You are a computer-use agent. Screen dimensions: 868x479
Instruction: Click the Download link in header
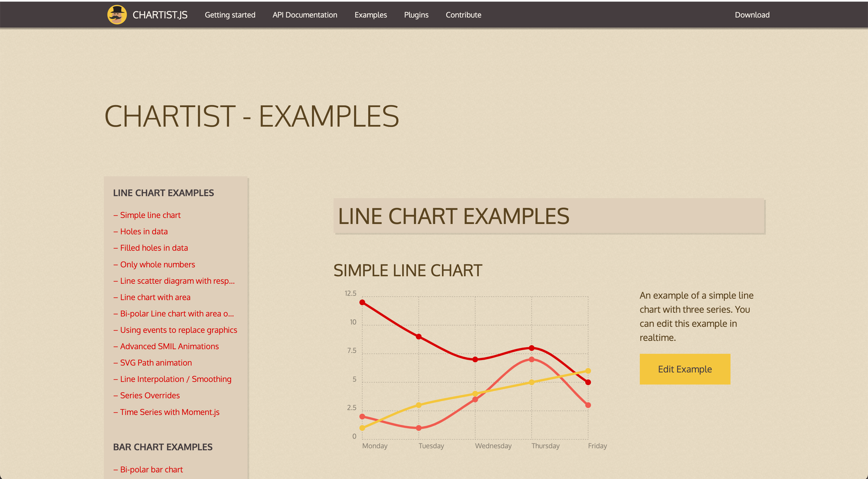[x=752, y=15]
